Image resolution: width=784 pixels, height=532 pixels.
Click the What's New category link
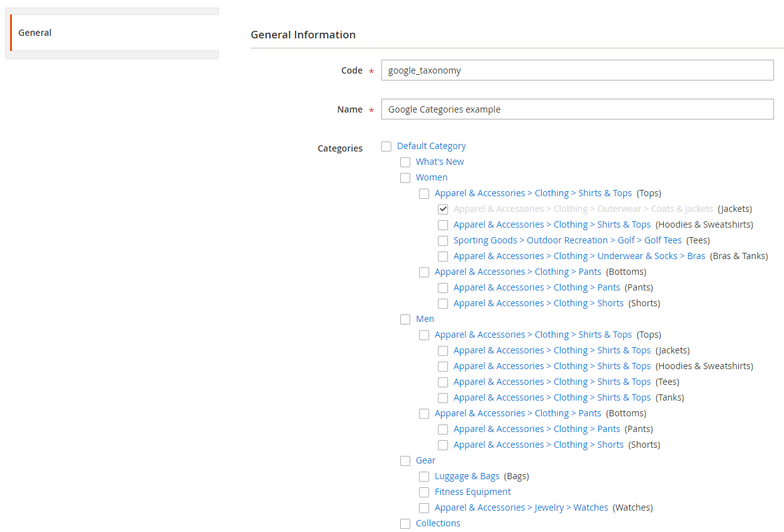pyautogui.click(x=440, y=162)
